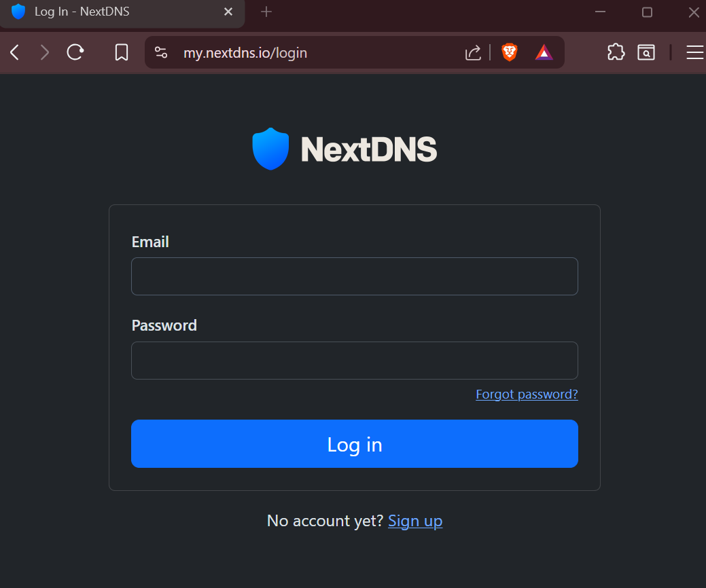Click the sidebar search panel icon
This screenshot has height=588, width=706.
pyautogui.click(x=646, y=52)
